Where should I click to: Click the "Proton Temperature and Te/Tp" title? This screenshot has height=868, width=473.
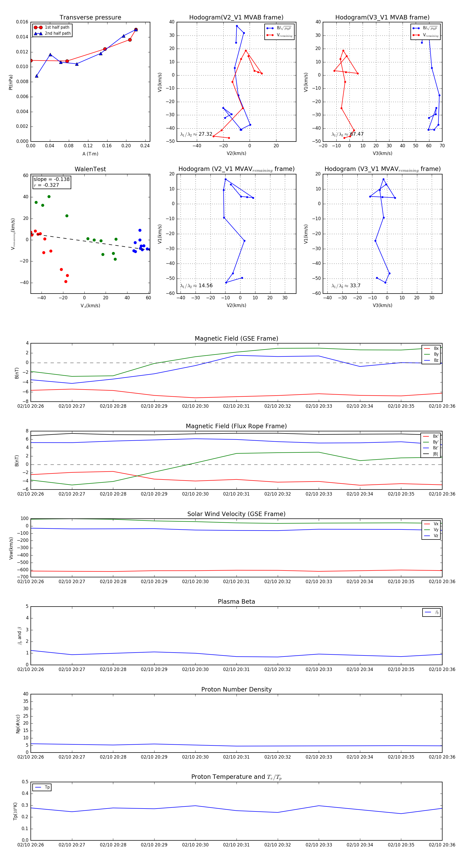point(236,777)
